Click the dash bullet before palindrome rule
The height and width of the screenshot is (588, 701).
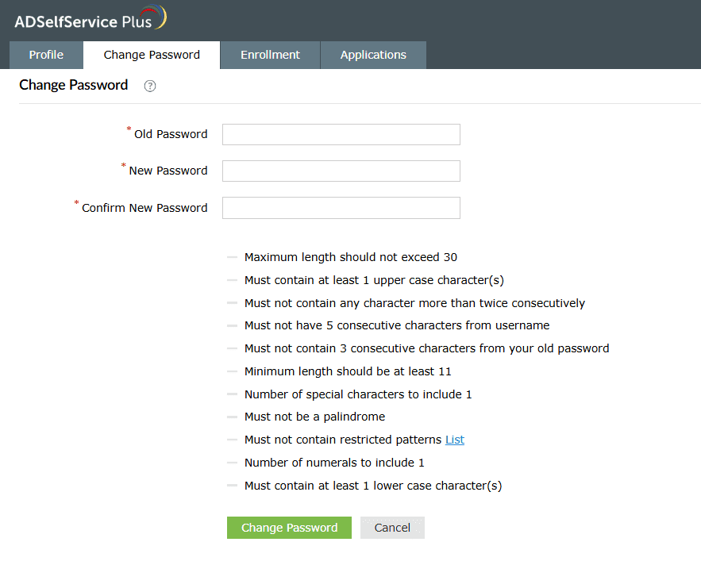232,417
